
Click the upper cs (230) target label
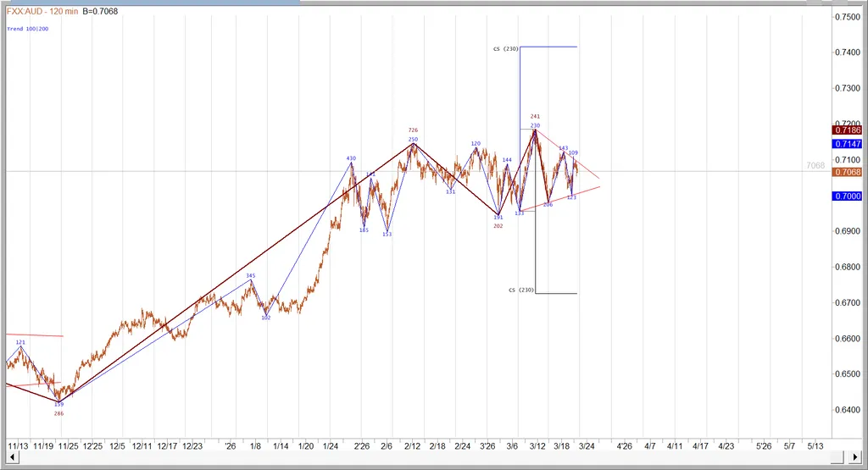pos(505,49)
